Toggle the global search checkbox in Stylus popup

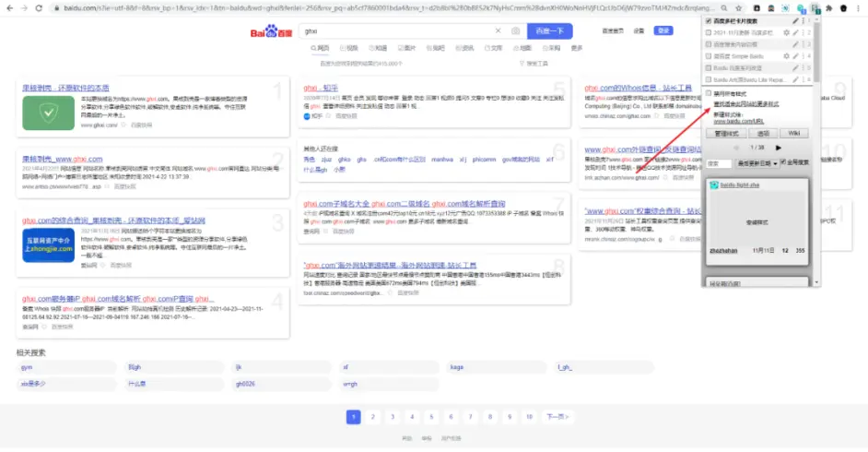(x=783, y=162)
